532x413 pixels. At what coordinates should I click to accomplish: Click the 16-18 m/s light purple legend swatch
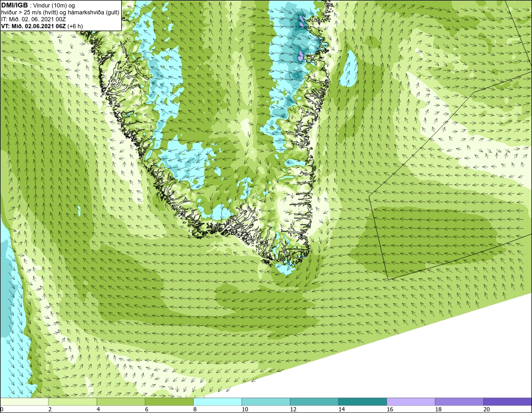coord(411,402)
